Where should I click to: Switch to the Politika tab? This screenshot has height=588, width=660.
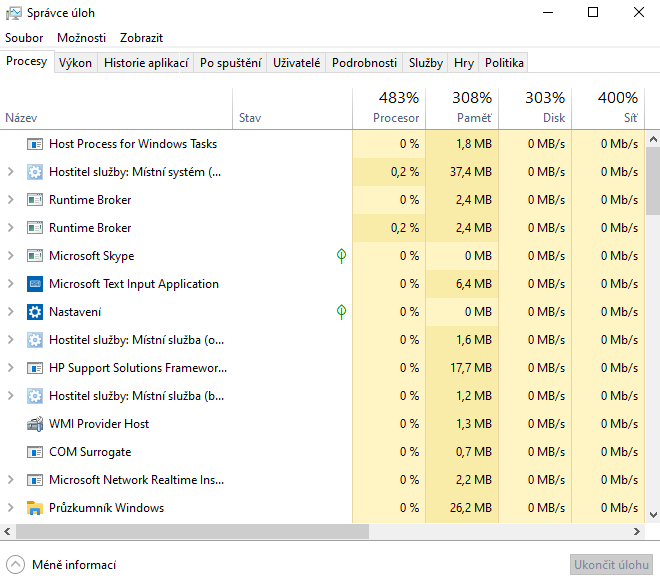504,63
